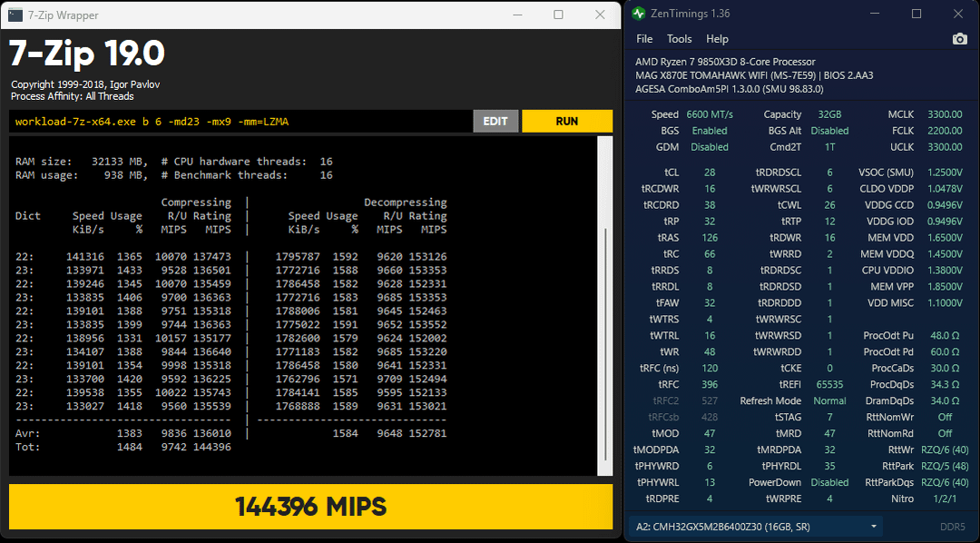
Task: Start the benchmark with the RUN button
Action: point(567,122)
